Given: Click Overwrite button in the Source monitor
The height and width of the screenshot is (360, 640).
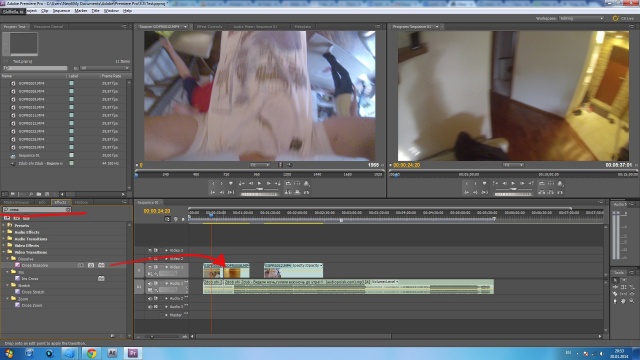Looking at the screenshot, I should click(297, 192).
